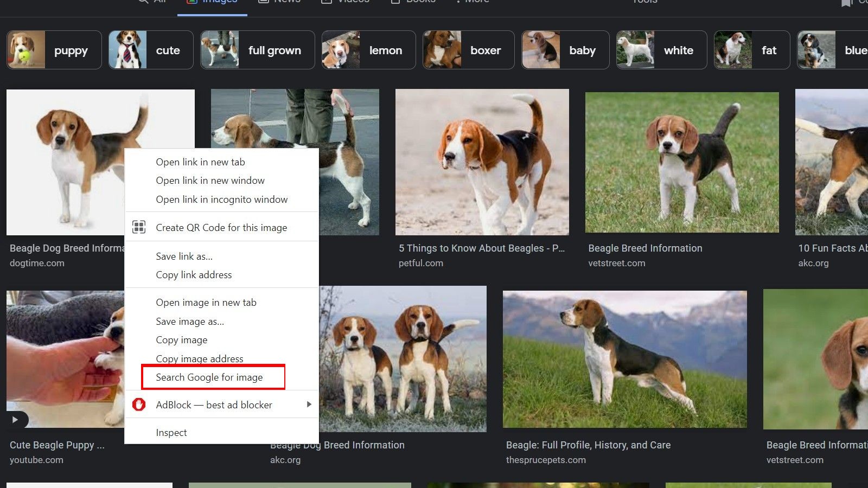Viewport: 868px width, 488px height.
Task: Play the Cute Beagle Puppy video icon
Action: 15,419
